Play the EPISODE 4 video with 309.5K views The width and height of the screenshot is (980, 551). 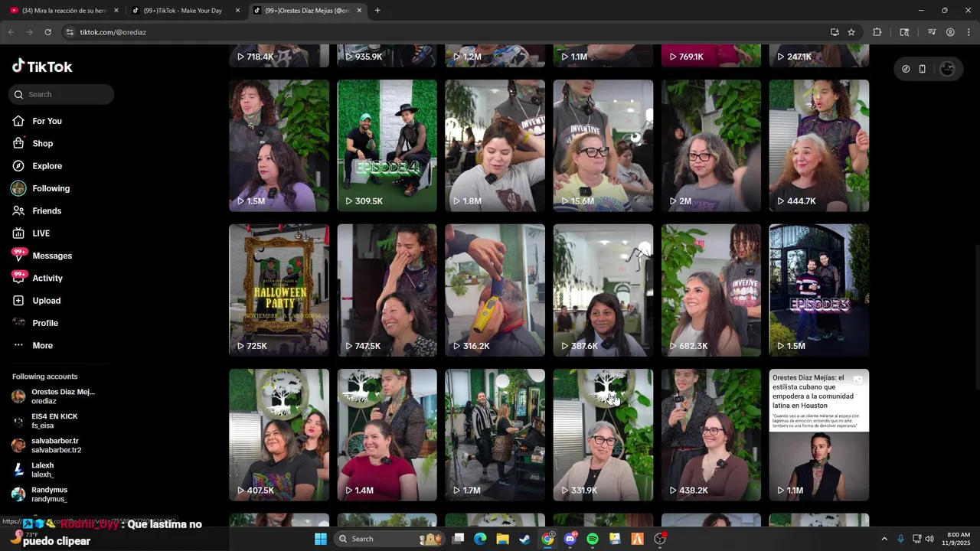pyautogui.click(x=387, y=145)
